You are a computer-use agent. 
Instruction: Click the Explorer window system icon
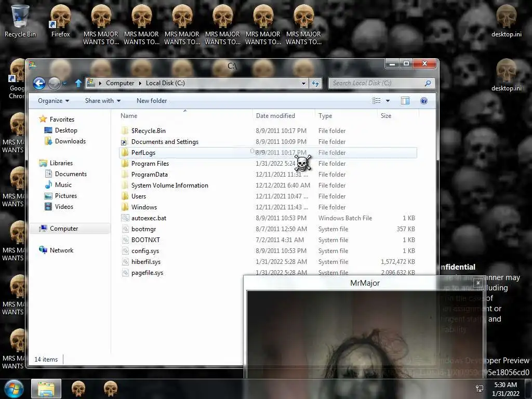(33, 64)
